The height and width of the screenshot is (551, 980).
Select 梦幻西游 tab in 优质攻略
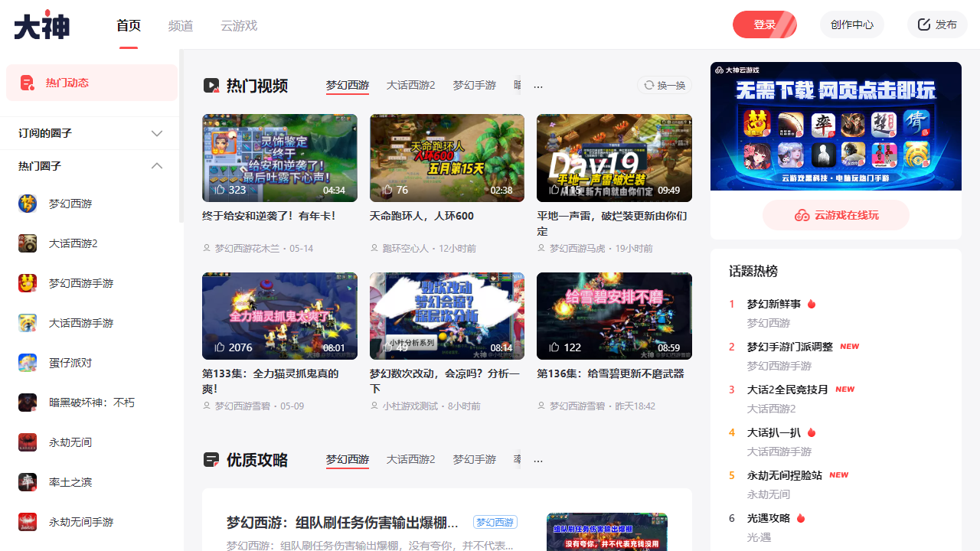(x=348, y=459)
